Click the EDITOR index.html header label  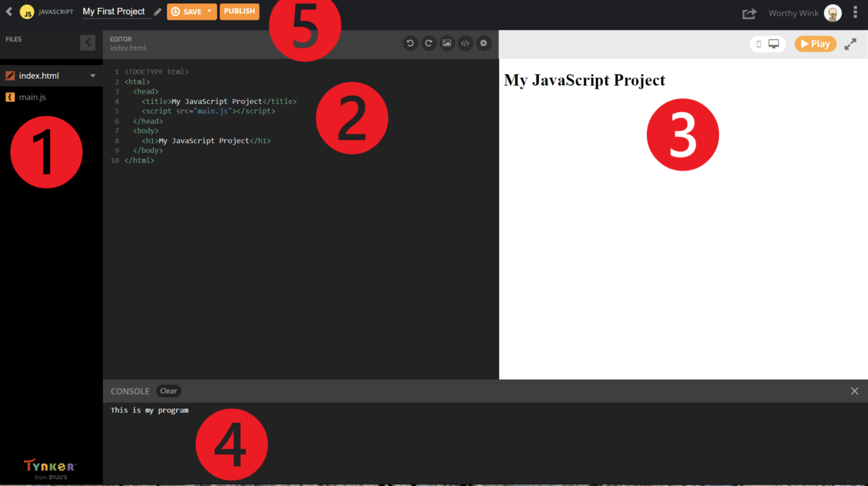[128, 43]
